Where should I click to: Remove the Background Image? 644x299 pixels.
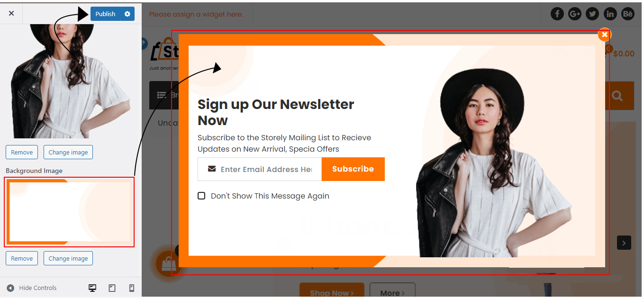[x=22, y=258]
